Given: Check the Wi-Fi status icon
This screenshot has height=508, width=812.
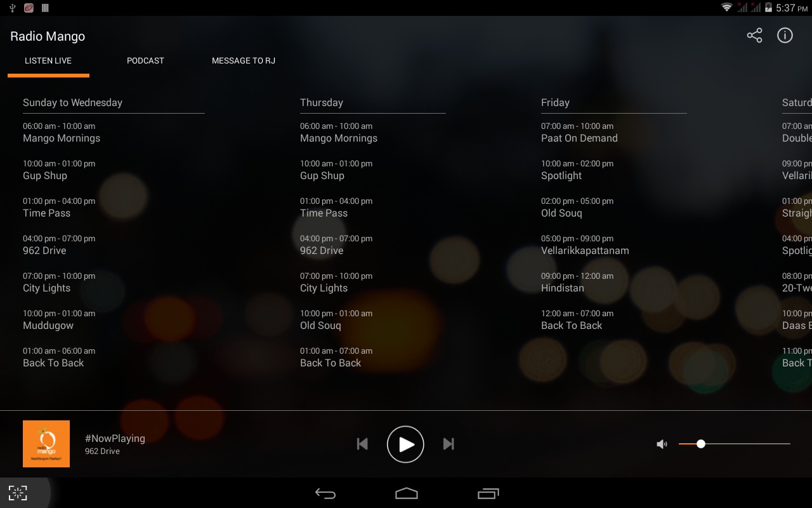Looking at the screenshot, I should [727, 8].
